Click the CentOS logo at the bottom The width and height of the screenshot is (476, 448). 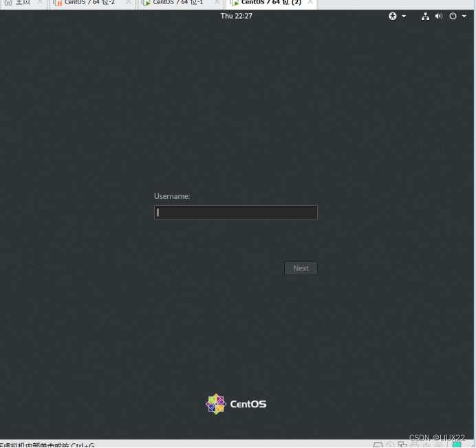point(236,404)
